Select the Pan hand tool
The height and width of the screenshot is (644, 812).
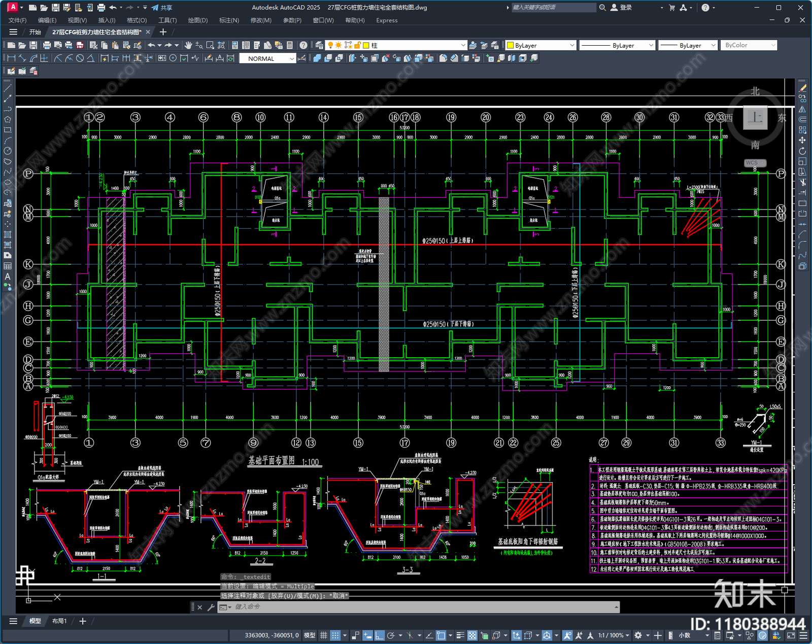pyautogui.click(x=188, y=45)
